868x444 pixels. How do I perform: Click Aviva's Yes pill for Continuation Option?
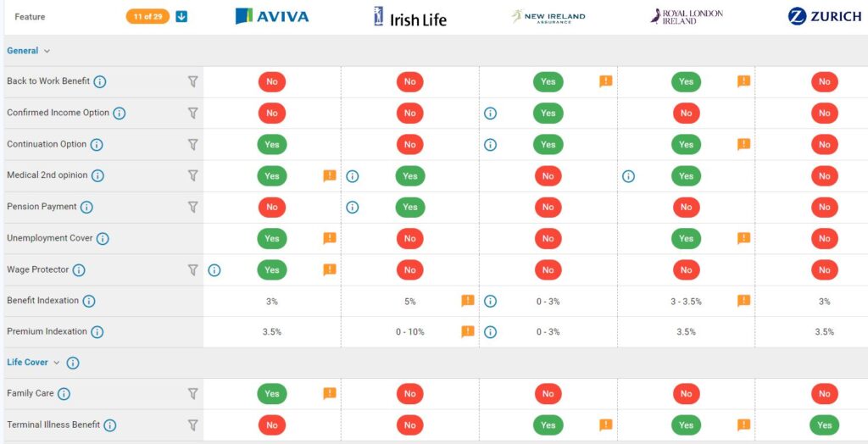coord(272,144)
